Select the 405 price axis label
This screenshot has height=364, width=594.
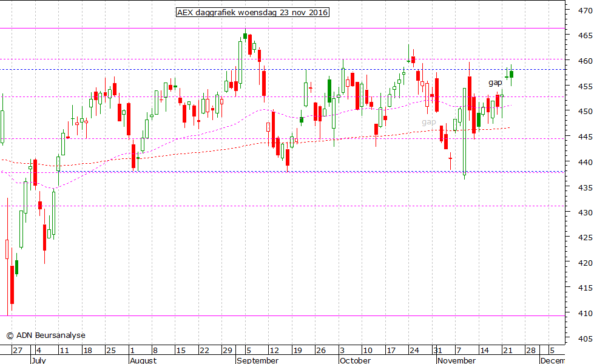click(x=586, y=339)
